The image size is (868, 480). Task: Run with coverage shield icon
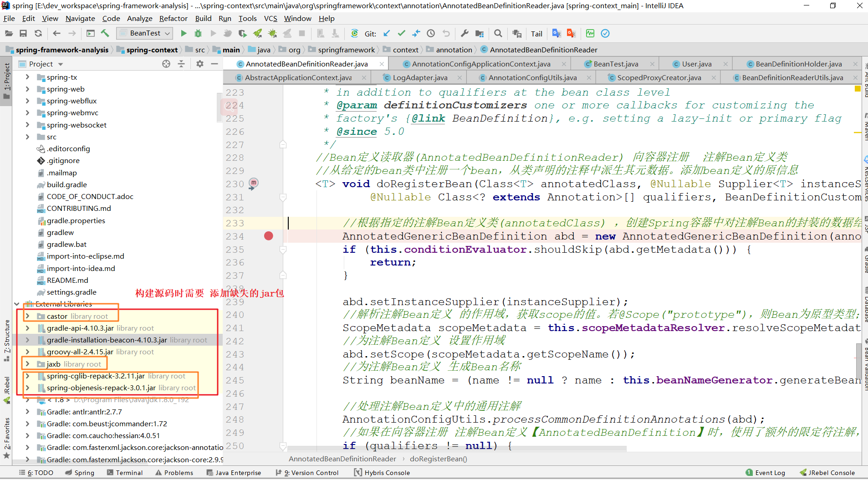click(x=243, y=33)
